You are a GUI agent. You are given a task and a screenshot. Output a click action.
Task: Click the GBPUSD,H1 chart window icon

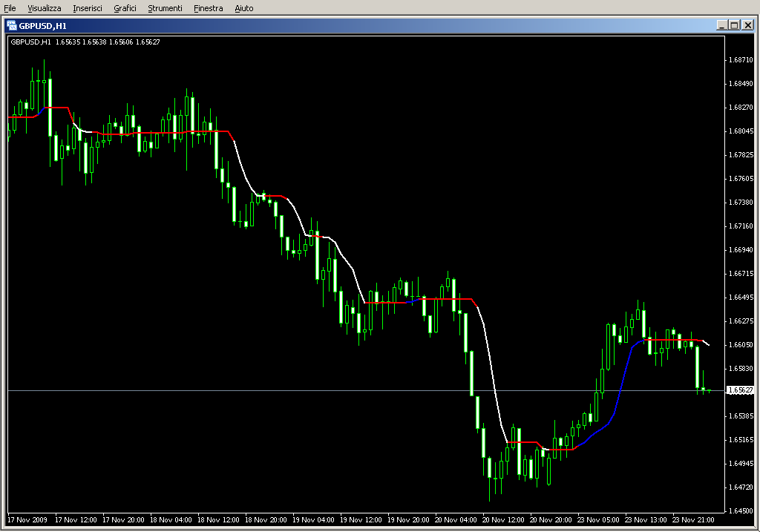coord(12,25)
